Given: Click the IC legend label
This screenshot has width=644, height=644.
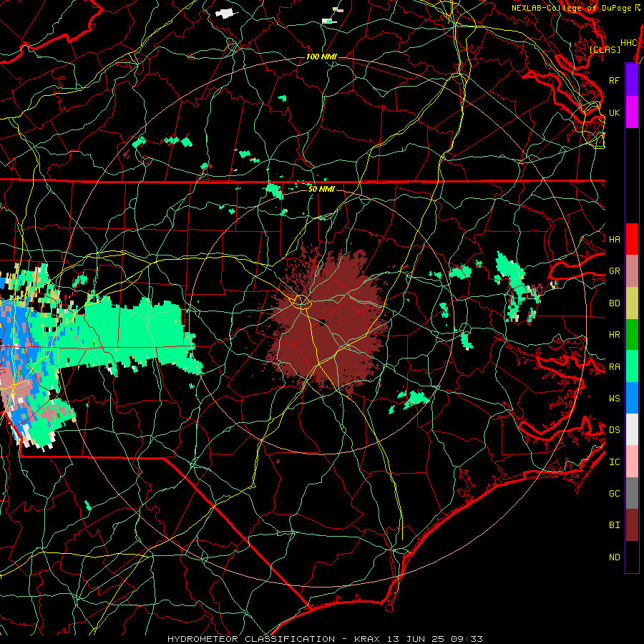Looking at the screenshot, I should 615,462.
